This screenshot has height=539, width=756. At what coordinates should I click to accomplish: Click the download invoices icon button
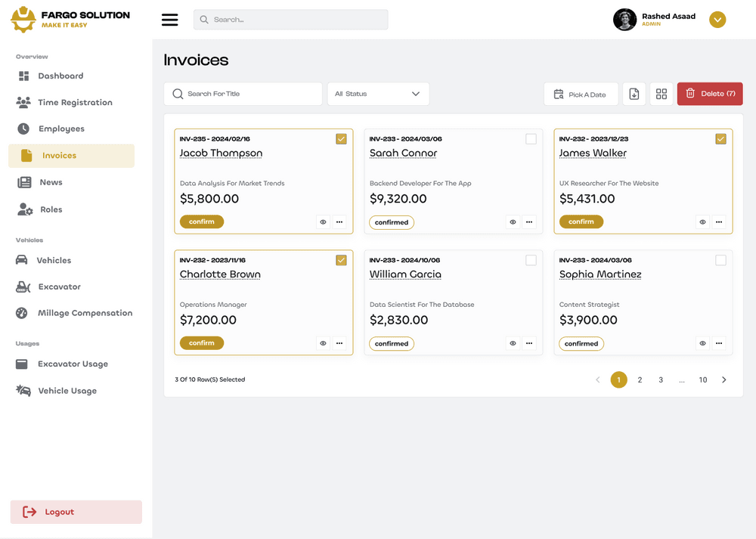pyautogui.click(x=634, y=94)
